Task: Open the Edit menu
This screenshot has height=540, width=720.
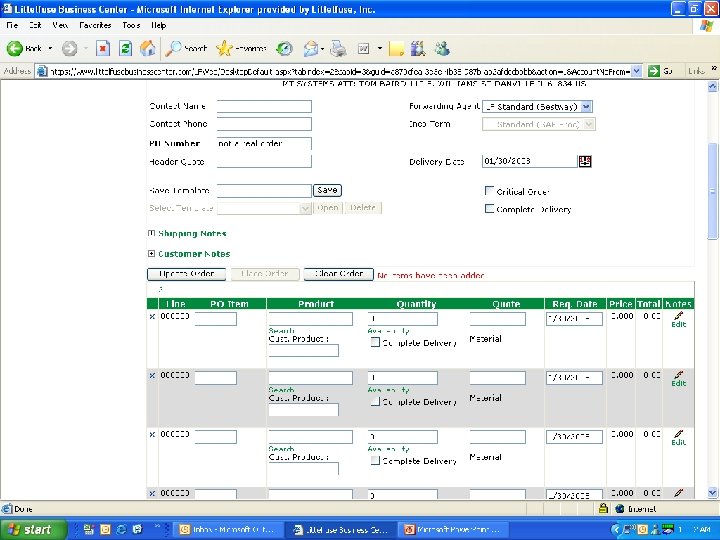Action: pyautogui.click(x=35, y=25)
